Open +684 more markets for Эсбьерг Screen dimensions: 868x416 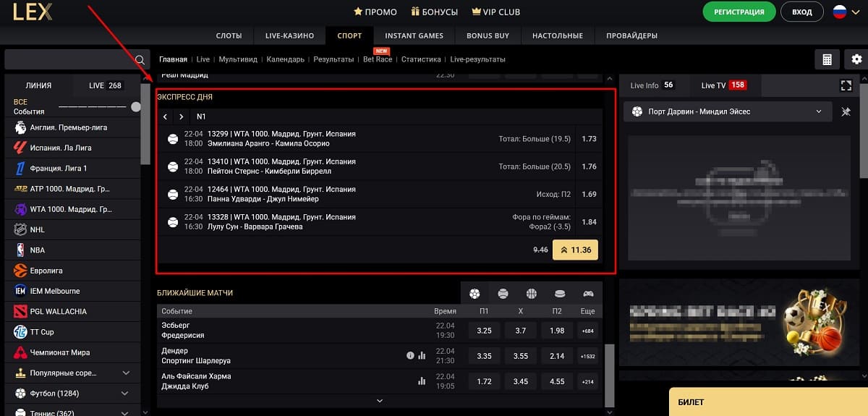(x=588, y=331)
